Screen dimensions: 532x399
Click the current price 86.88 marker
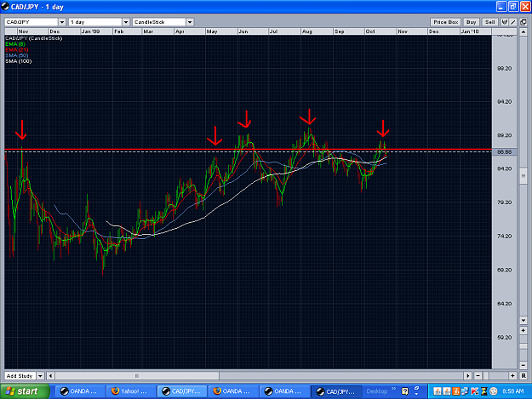click(x=504, y=152)
